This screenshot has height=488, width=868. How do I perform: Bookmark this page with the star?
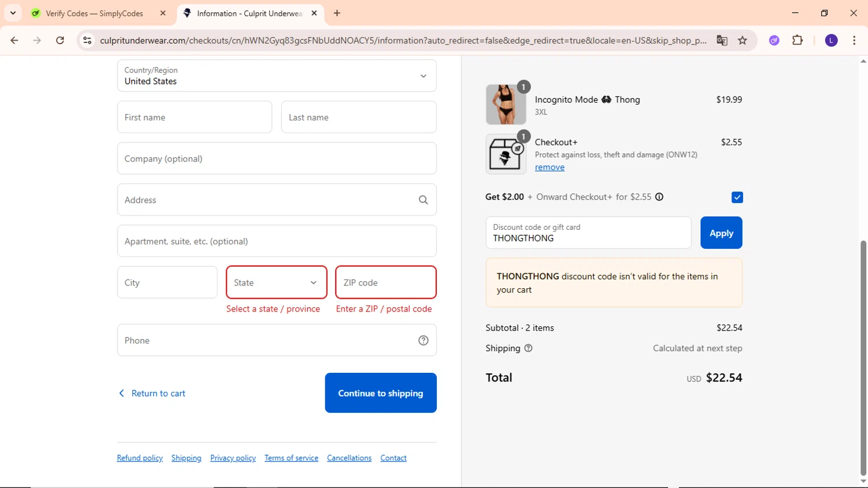[x=742, y=41]
